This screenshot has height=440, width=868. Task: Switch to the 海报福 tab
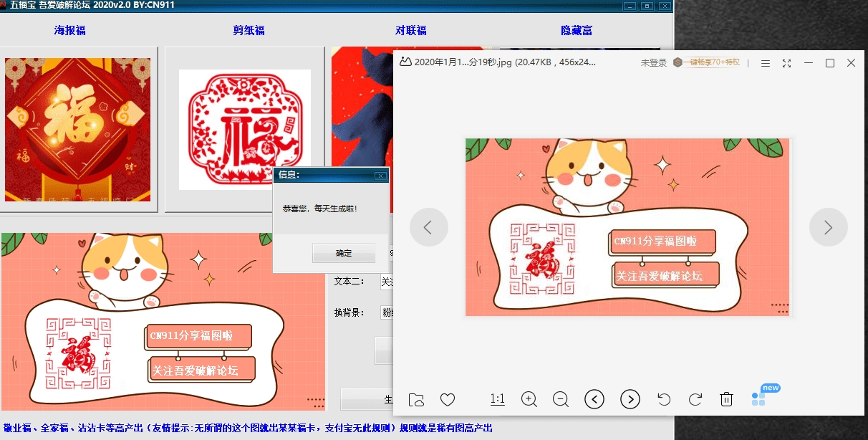tap(69, 31)
